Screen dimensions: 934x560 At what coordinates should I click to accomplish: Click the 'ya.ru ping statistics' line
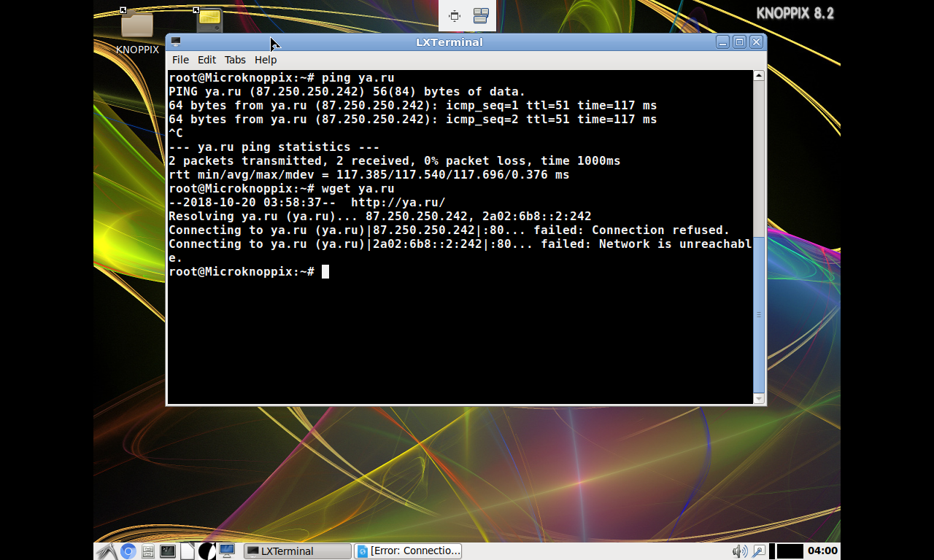point(274,147)
